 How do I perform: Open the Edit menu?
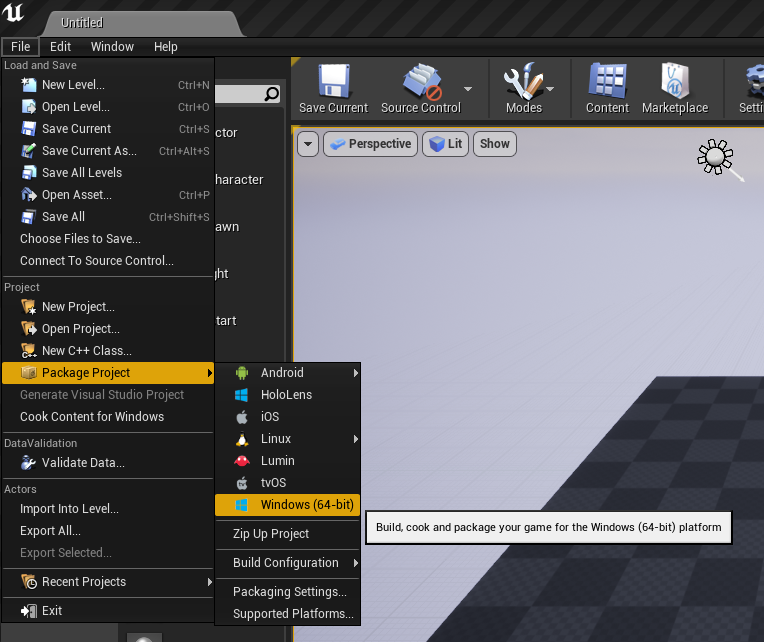(x=60, y=47)
